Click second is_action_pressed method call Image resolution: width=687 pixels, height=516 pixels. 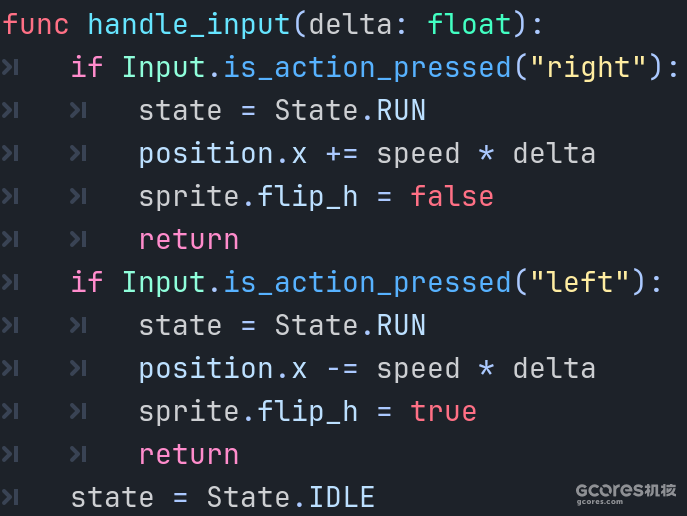367,283
